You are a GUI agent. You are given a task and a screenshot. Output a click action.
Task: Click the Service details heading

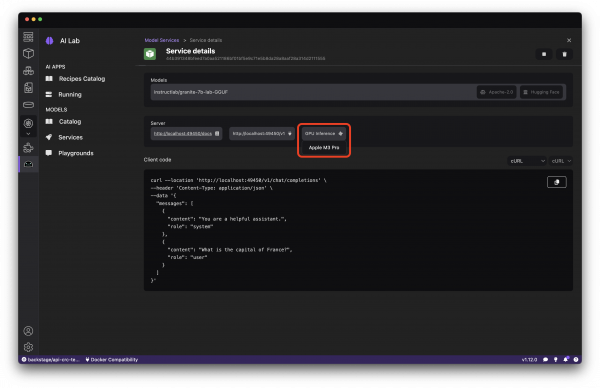pyautogui.click(x=191, y=51)
